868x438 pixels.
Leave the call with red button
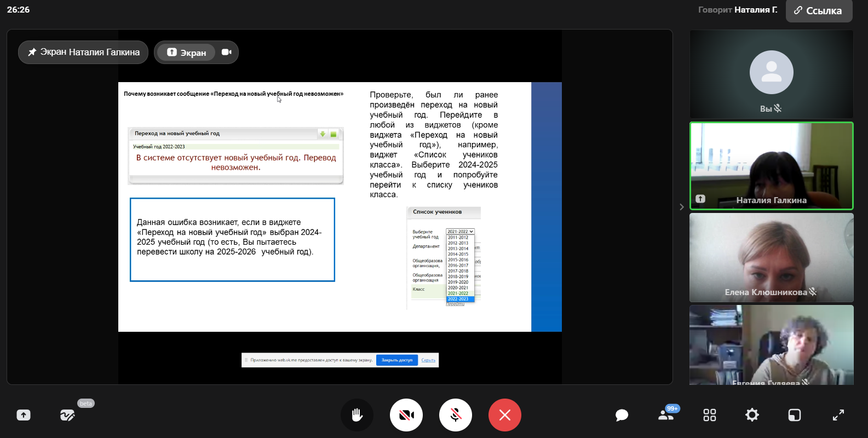505,415
